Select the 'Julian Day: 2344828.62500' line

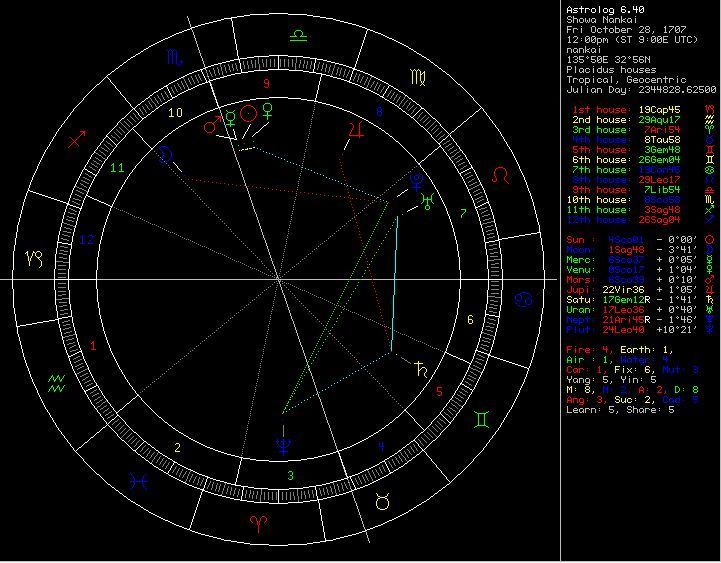point(641,90)
